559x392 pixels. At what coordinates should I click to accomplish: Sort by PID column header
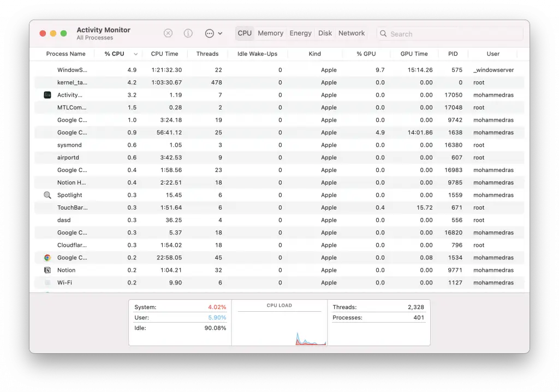[453, 54]
